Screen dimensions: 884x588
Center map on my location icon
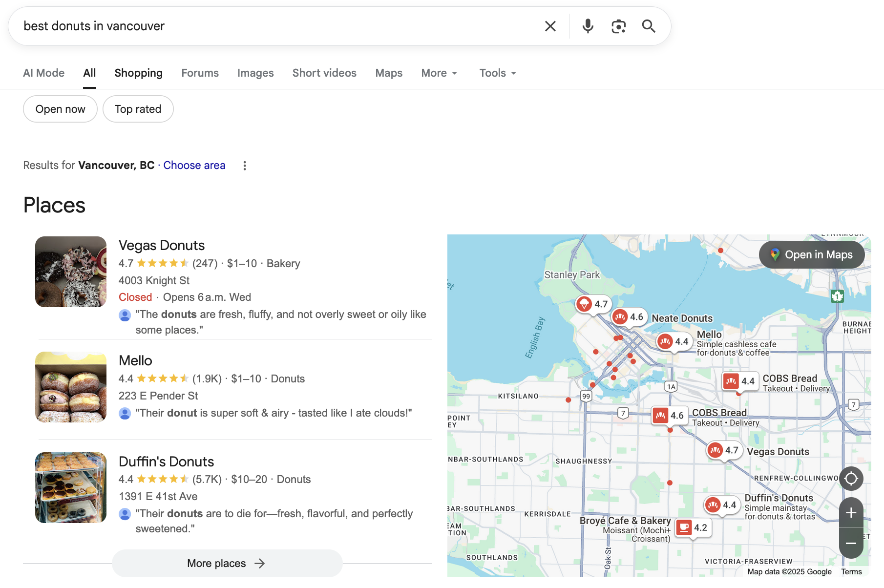pyautogui.click(x=851, y=479)
